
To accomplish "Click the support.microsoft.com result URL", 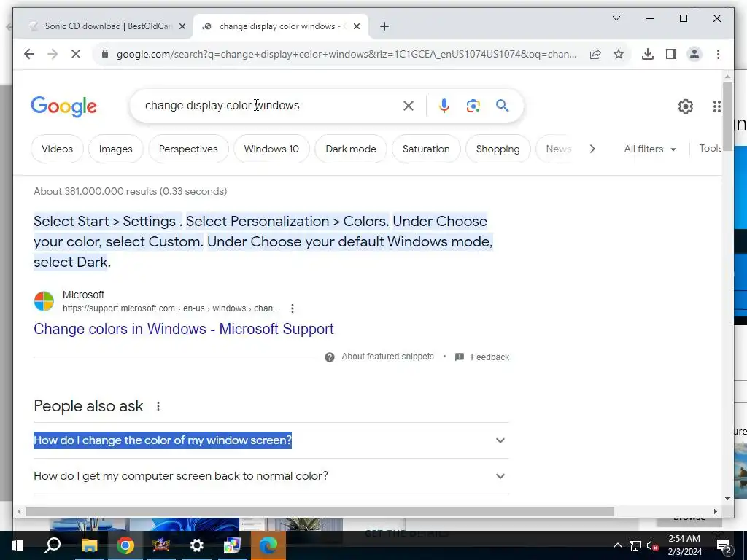I will click(171, 308).
